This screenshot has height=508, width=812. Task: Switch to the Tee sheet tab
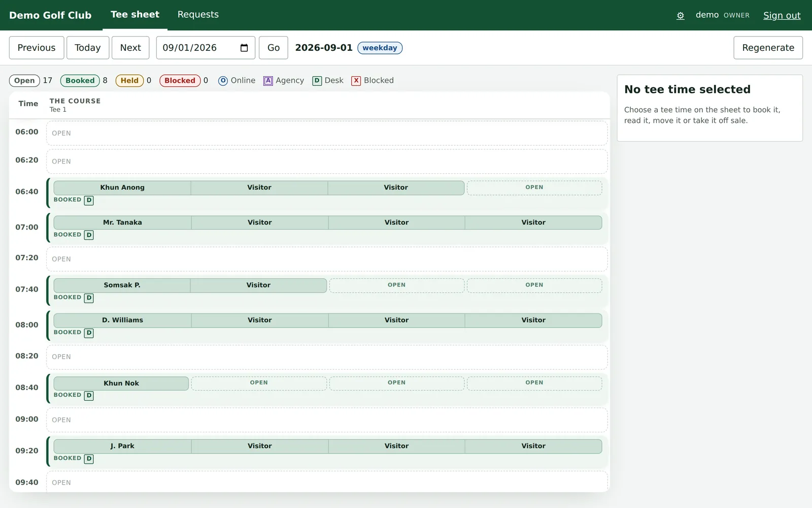click(x=135, y=15)
